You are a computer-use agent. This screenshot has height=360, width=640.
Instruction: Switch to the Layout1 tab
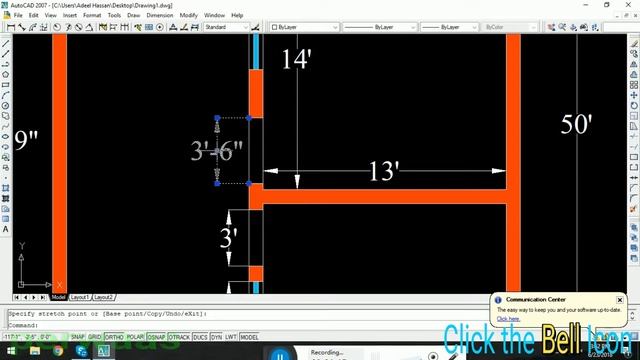(x=80, y=297)
